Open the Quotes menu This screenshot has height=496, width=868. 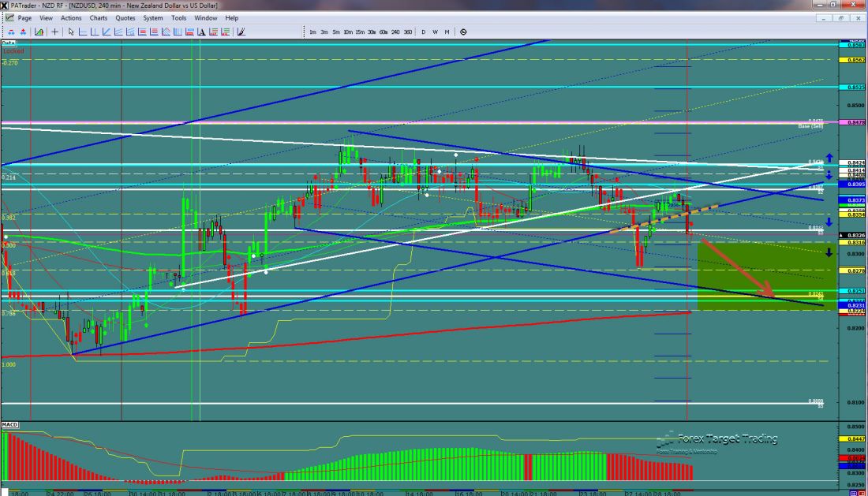coord(125,17)
